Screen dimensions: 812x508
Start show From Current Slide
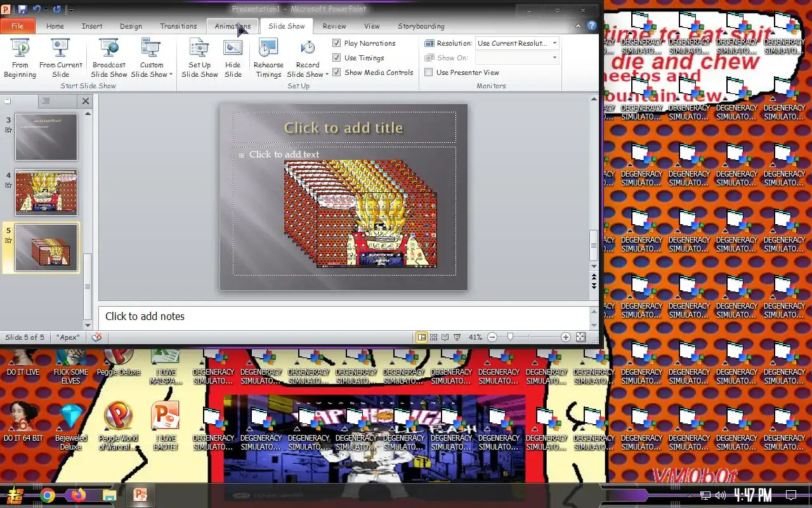coord(60,58)
